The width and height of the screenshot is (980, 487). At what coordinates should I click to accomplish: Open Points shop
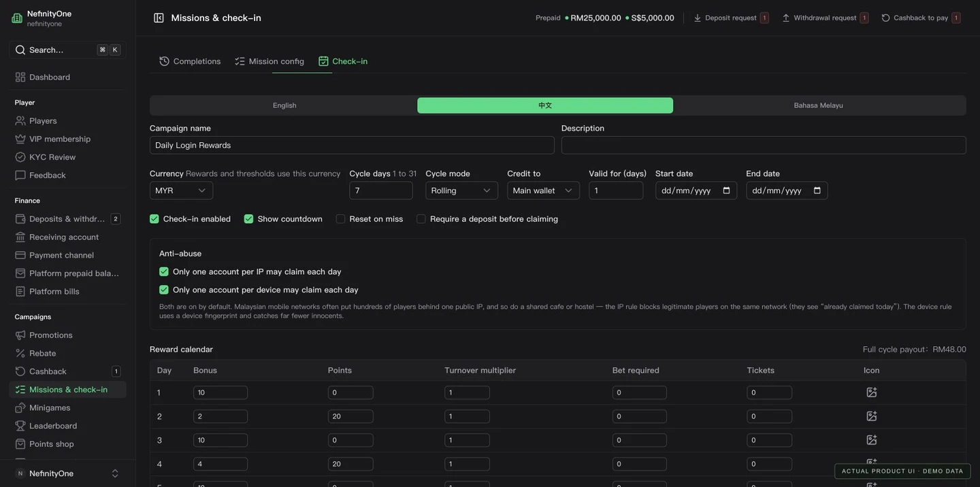(68, 444)
